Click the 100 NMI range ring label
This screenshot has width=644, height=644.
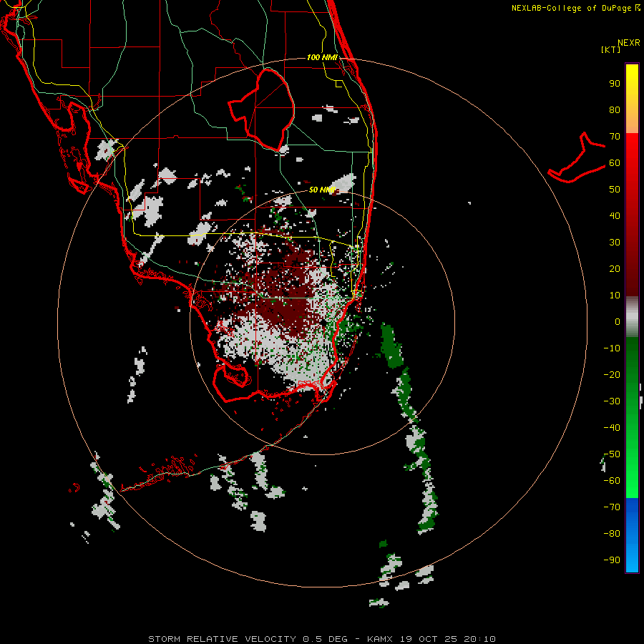coord(322,57)
